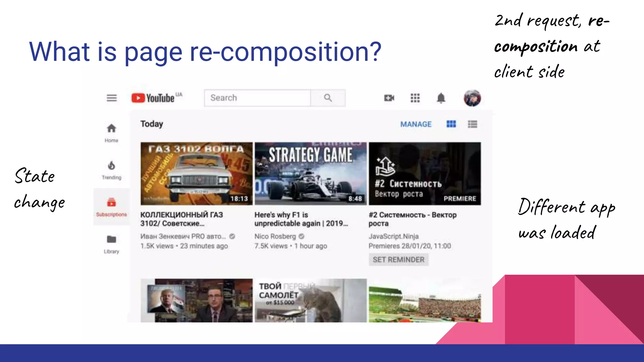Switch to list view
Viewport: 644px width, 362px height.
[472, 124]
